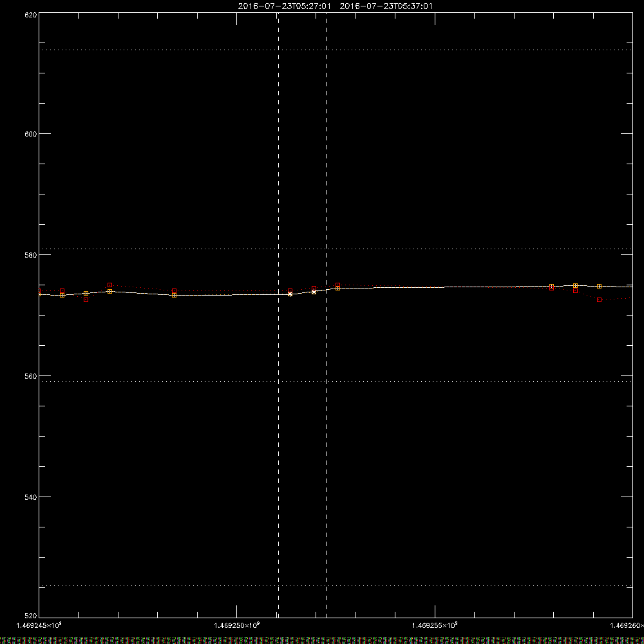Screen dimensions: 644x644
Task: Select the y-axis label 520
Action: (x=31, y=616)
